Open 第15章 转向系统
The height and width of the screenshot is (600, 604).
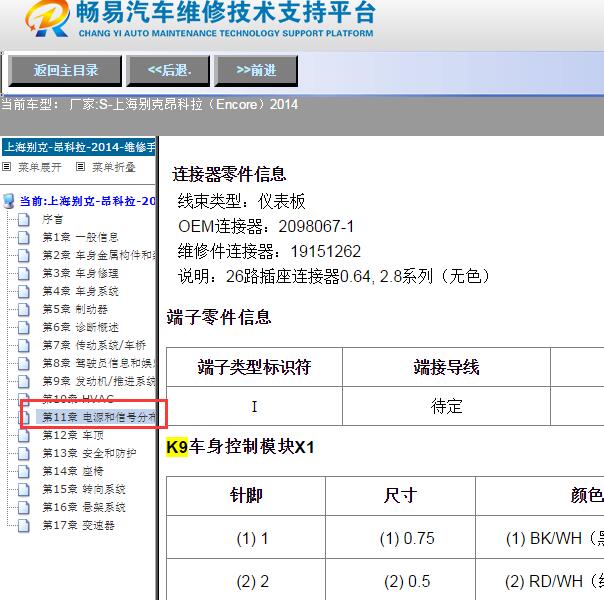coord(84,489)
